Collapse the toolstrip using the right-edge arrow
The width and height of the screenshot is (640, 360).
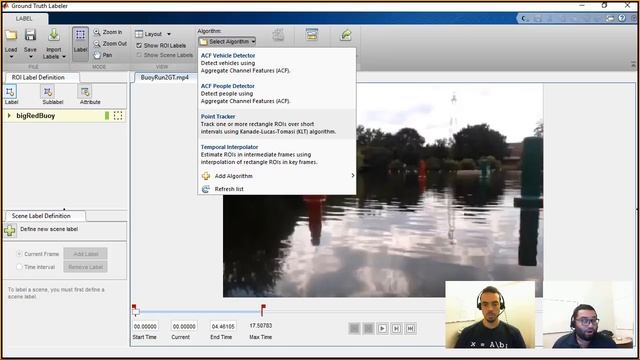pos(633,64)
